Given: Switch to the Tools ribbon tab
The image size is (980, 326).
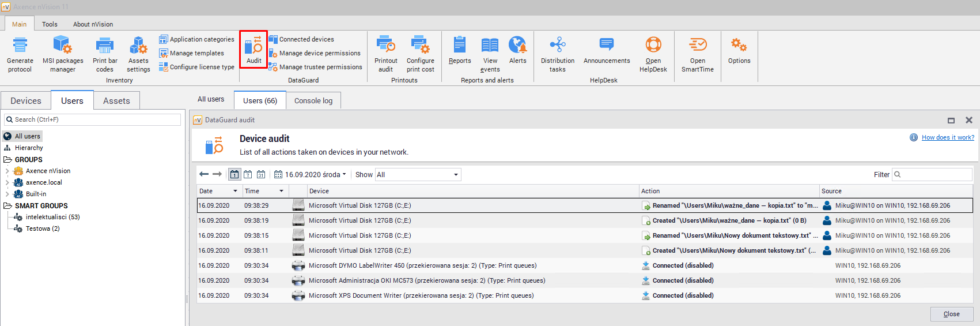Looking at the screenshot, I should tap(50, 24).
